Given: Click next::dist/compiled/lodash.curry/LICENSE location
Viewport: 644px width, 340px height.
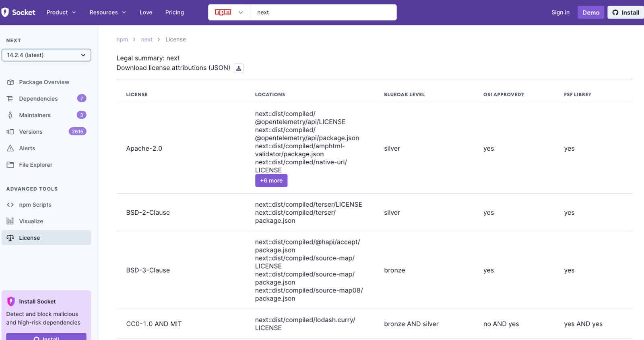Looking at the screenshot, I should point(305,324).
